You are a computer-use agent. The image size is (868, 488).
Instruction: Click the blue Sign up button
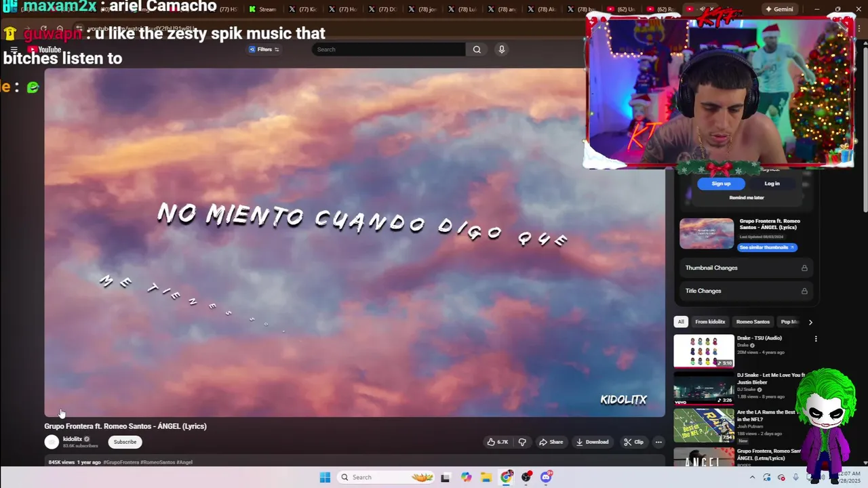pyautogui.click(x=721, y=184)
